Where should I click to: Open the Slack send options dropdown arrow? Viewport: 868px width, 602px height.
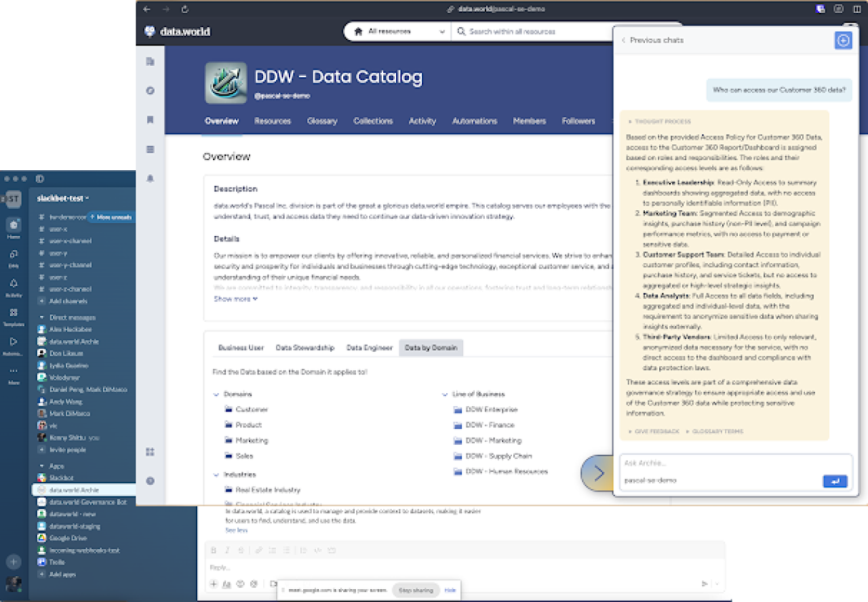717,584
